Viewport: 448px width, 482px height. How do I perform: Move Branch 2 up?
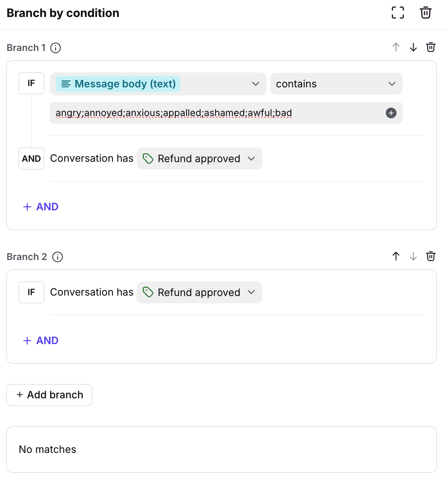click(396, 256)
